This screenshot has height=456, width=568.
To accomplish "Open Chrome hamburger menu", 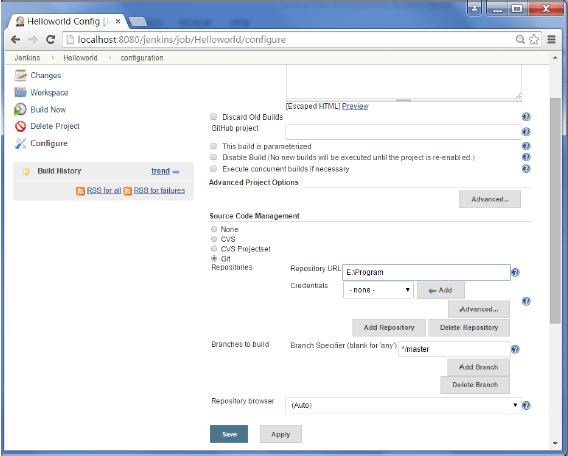I will [551, 39].
